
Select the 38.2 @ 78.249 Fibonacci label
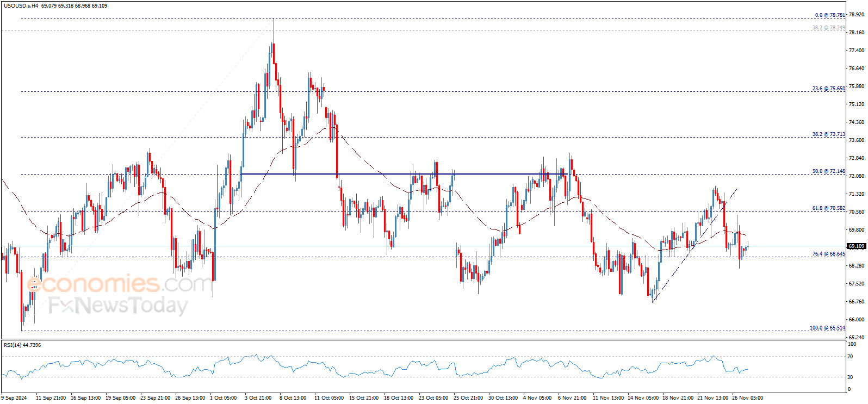point(829,28)
